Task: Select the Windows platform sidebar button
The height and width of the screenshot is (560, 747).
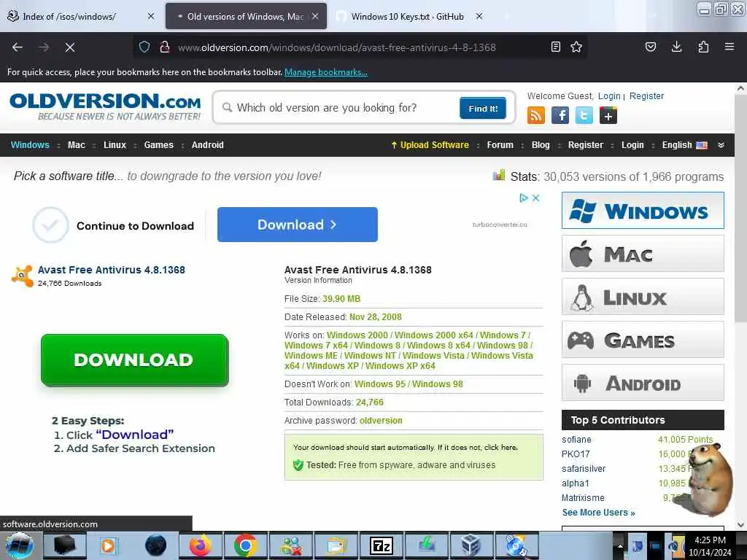Action: pos(643,211)
